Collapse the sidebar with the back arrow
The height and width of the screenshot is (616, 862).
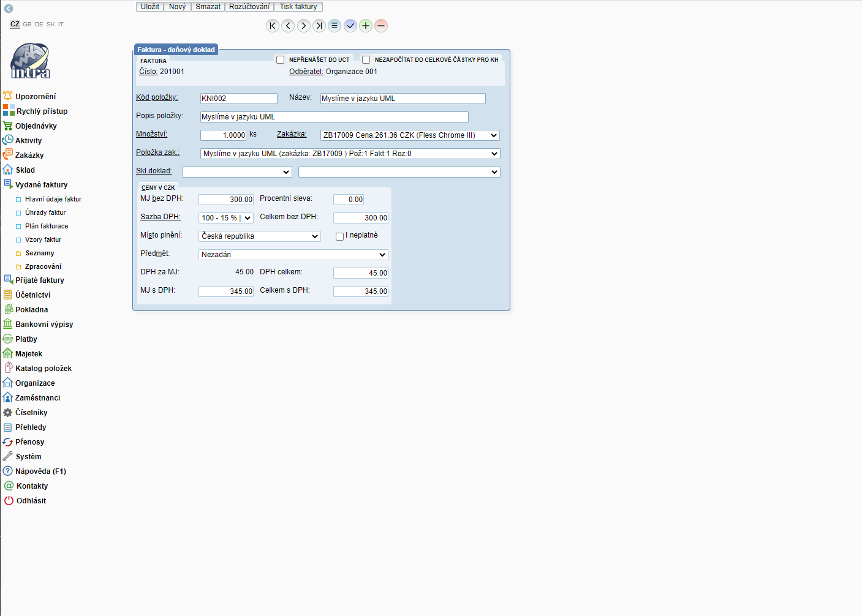(x=9, y=9)
